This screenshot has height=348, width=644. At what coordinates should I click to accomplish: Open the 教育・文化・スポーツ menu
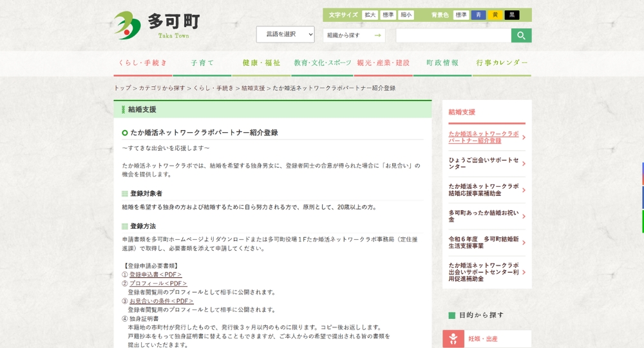click(323, 64)
